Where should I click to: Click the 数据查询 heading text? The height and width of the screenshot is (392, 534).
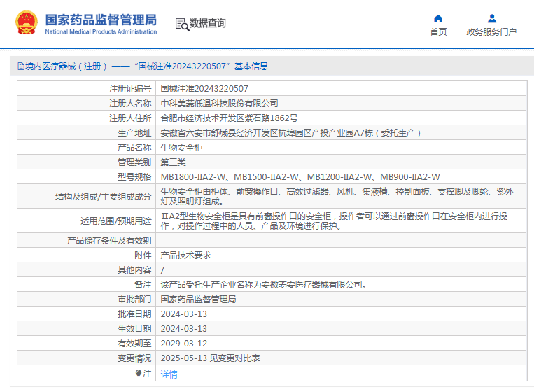pos(207,23)
